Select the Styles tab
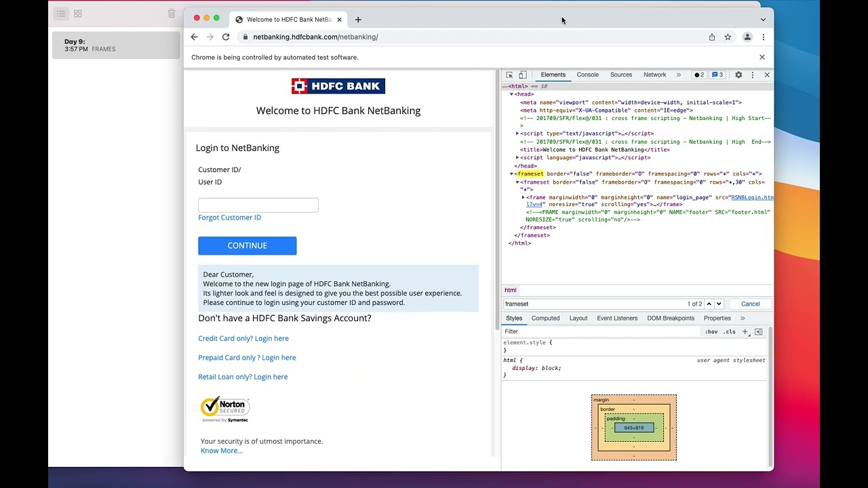The height and width of the screenshot is (488, 868). coord(514,319)
